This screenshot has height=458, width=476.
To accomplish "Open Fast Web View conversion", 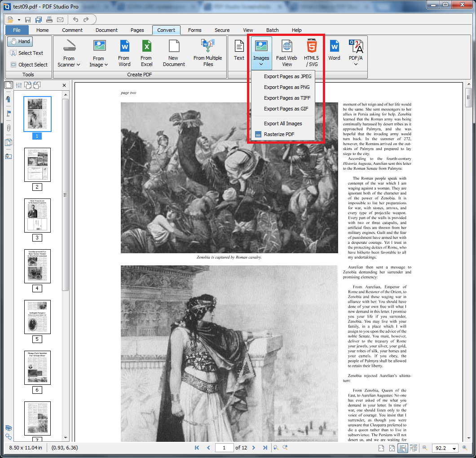I will coord(286,53).
